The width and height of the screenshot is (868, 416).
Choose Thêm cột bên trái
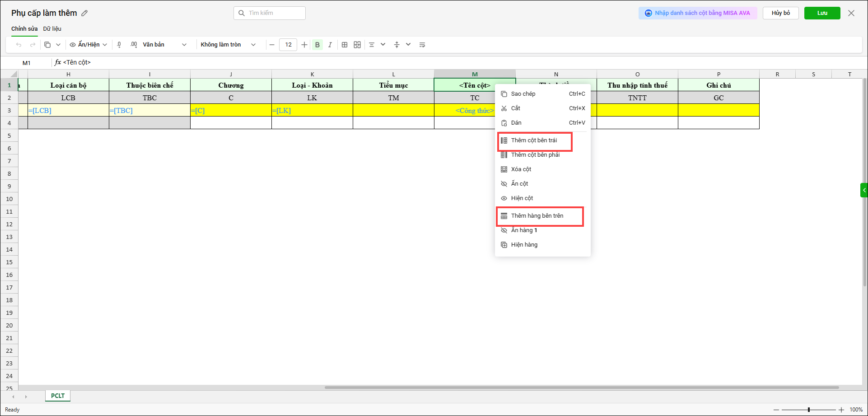[543, 140]
